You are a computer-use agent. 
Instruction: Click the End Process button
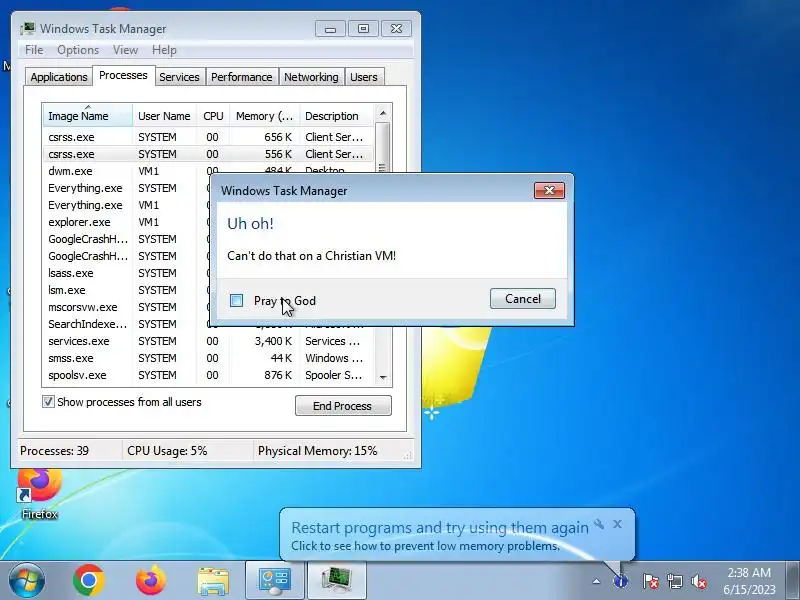coord(343,406)
